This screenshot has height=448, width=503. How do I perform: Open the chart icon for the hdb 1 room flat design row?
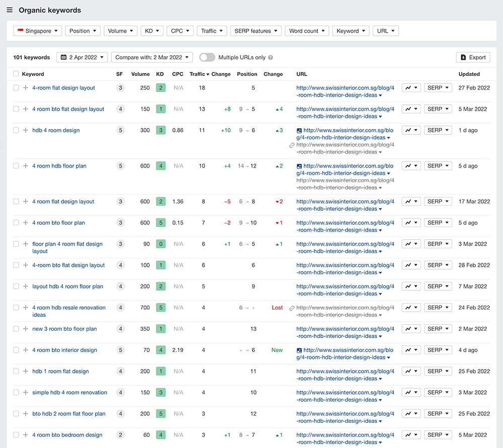[x=410, y=371]
